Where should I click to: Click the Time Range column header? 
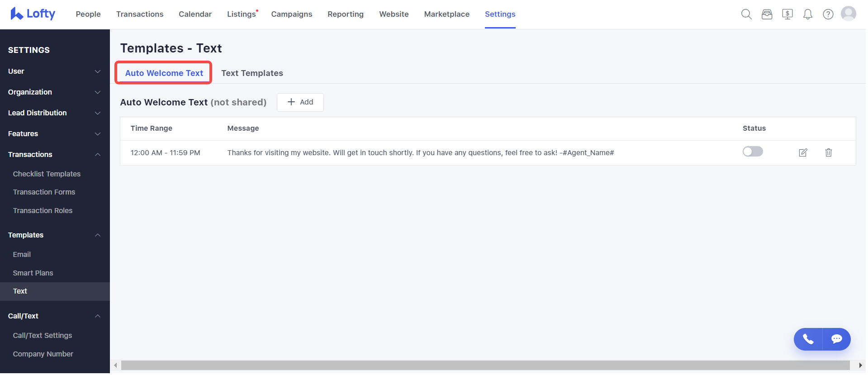tap(152, 128)
